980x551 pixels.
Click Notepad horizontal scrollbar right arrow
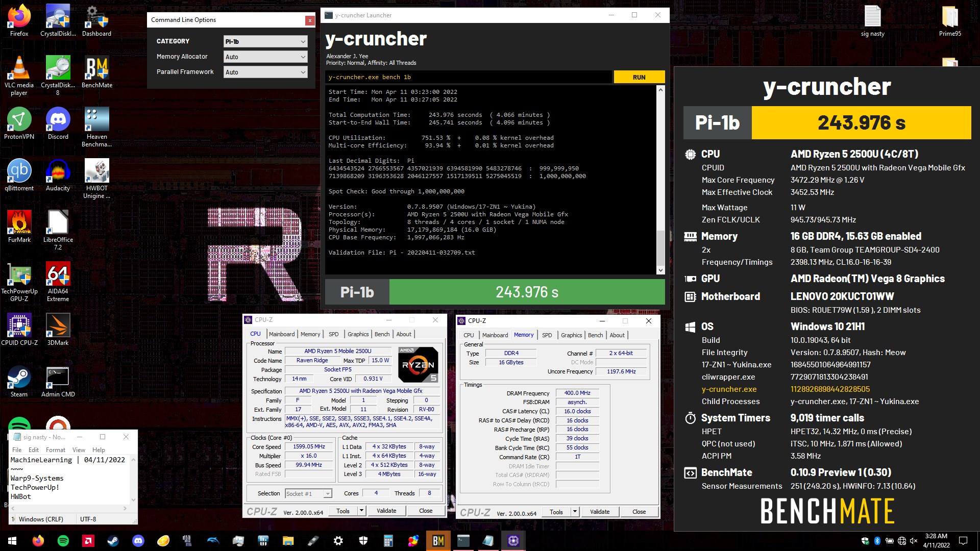(125, 508)
